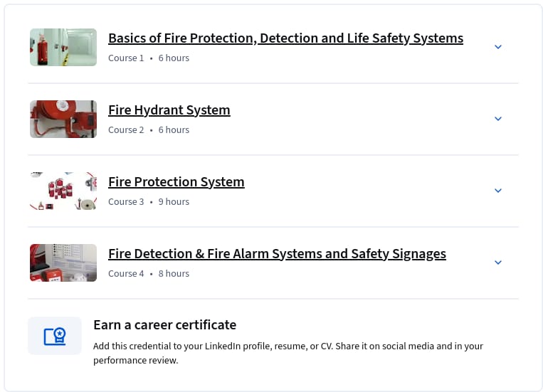
Task: Click the career certificate badge icon
Action: click(x=55, y=336)
